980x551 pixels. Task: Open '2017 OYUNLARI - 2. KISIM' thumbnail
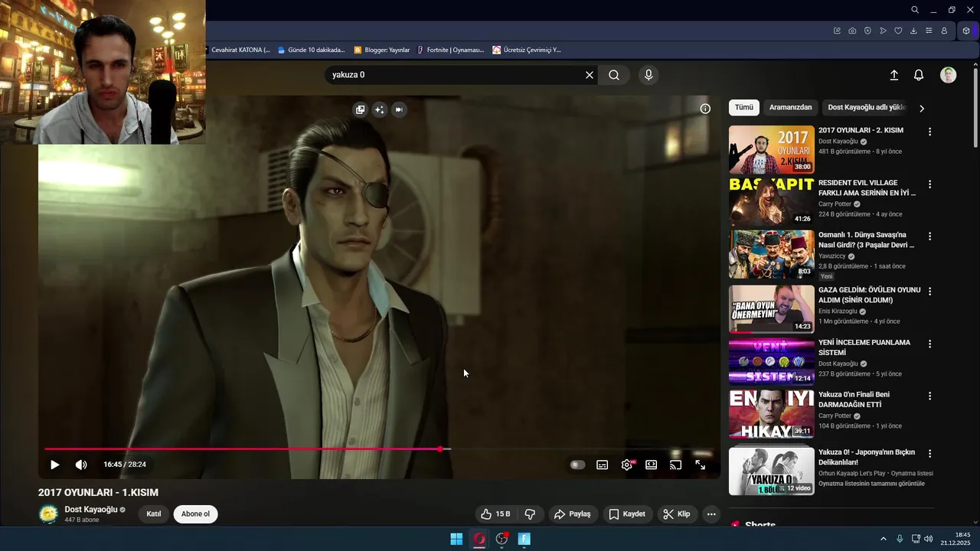pyautogui.click(x=771, y=149)
